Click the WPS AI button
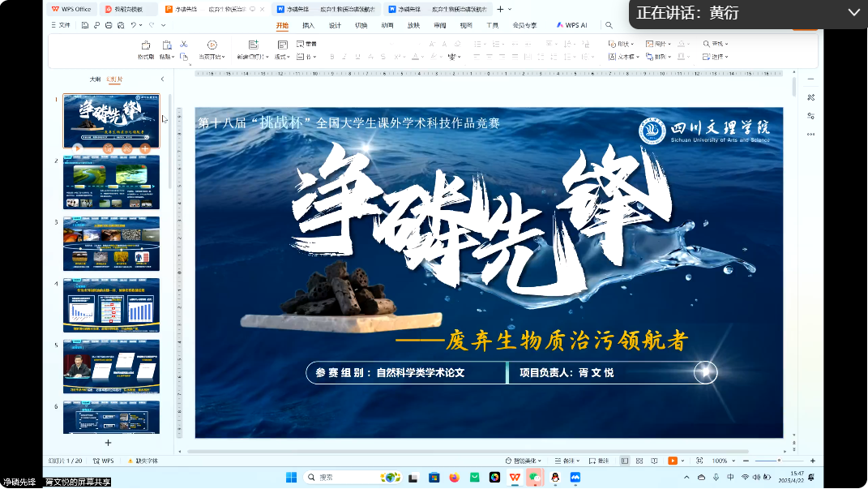This screenshot has width=868, height=489. click(x=572, y=25)
